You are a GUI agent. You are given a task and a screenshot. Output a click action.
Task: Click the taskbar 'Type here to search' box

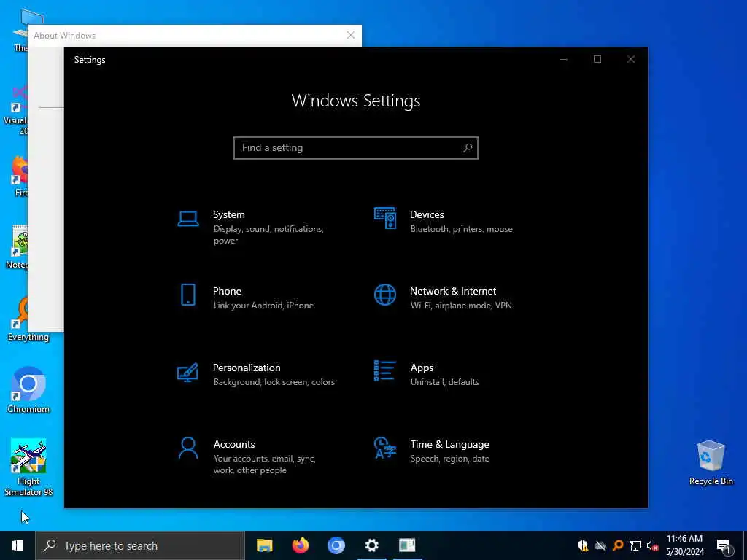click(139, 545)
